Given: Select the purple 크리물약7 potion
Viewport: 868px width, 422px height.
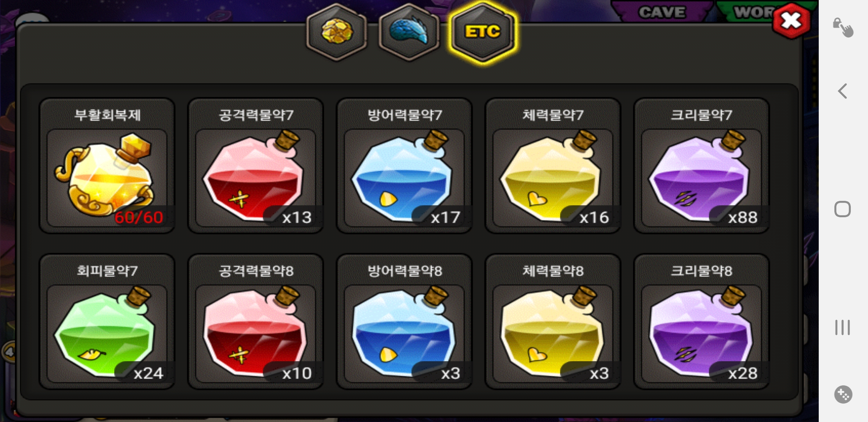Looking at the screenshot, I should coord(701,166).
